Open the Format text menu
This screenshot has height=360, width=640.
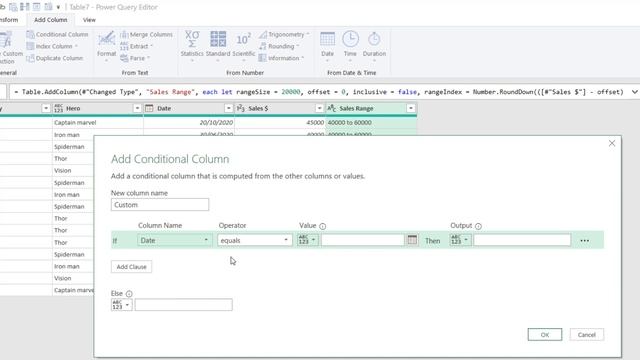pos(106,46)
